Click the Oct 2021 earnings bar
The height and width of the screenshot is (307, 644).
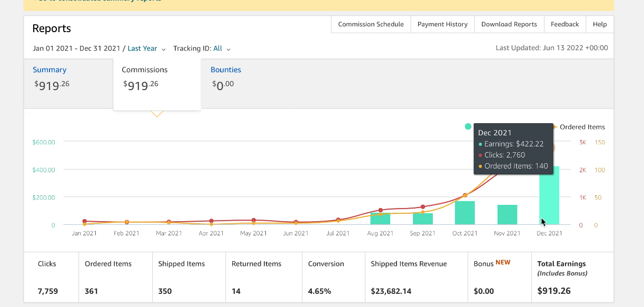click(465, 213)
